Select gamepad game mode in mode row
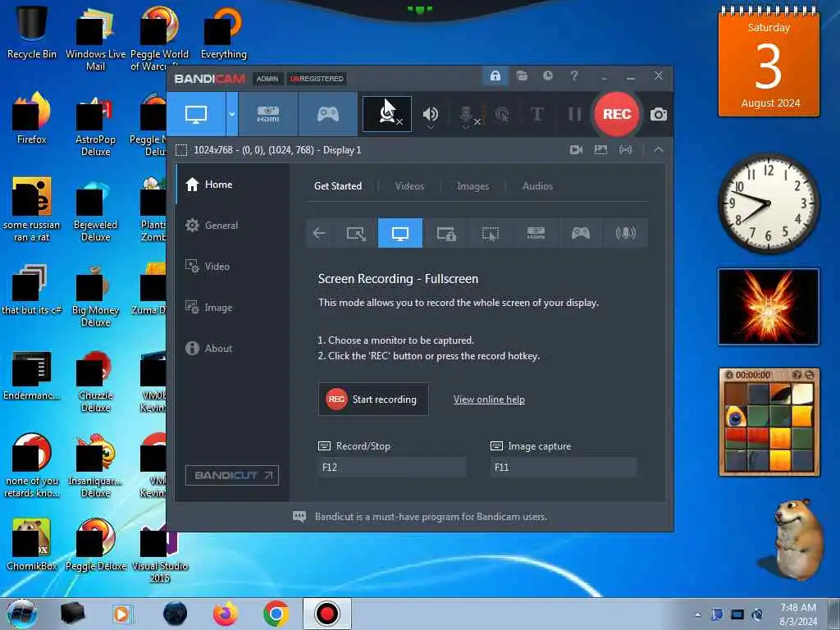Viewport: 840px width, 630px height. click(x=580, y=233)
